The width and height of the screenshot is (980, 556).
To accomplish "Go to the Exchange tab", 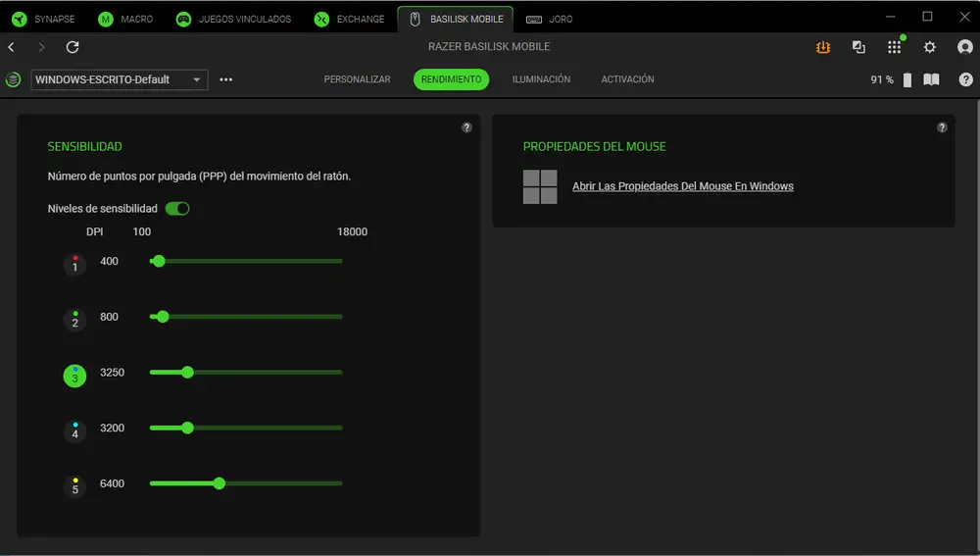I will 350,19.
